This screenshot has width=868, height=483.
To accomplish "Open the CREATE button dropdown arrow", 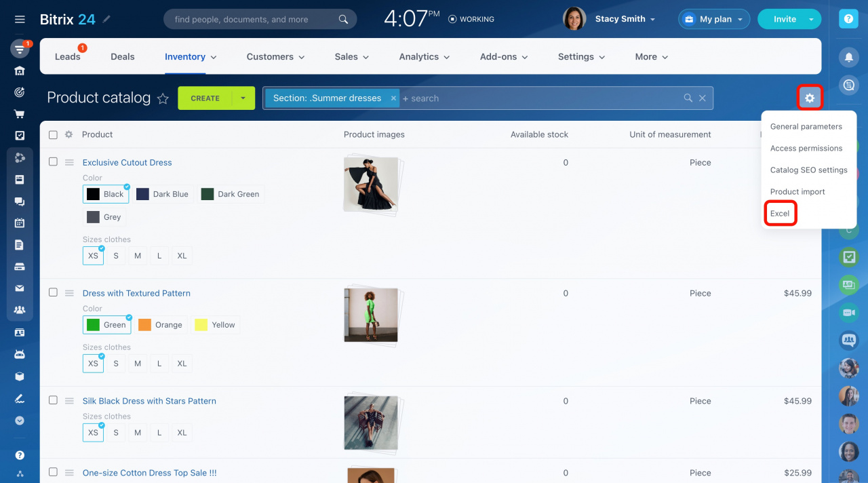I will (x=243, y=98).
